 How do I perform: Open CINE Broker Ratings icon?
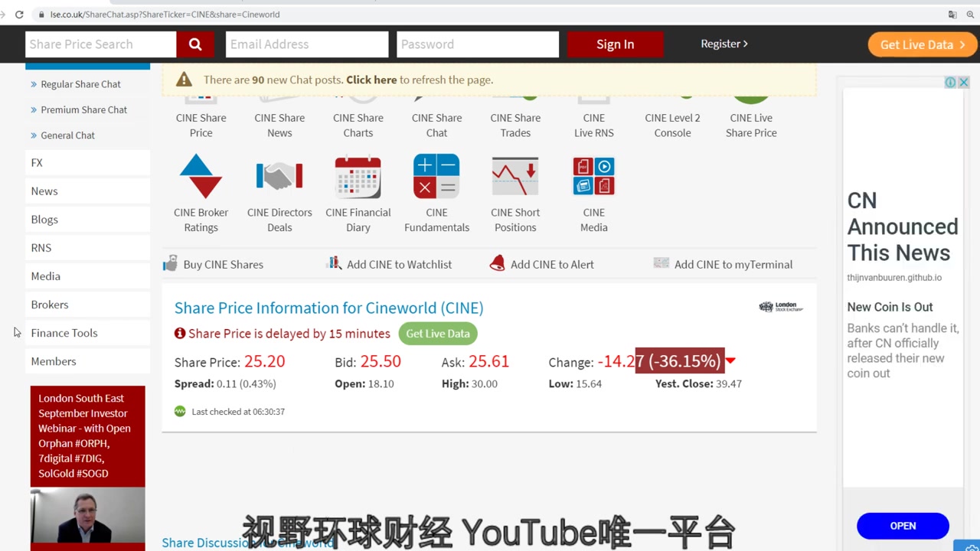(201, 177)
